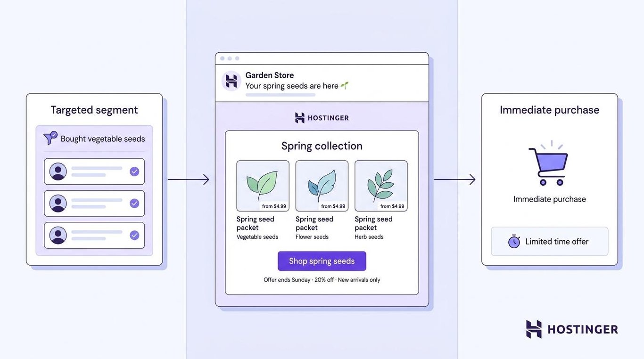Click the email subject Your spring seeds are here

pyautogui.click(x=292, y=86)
